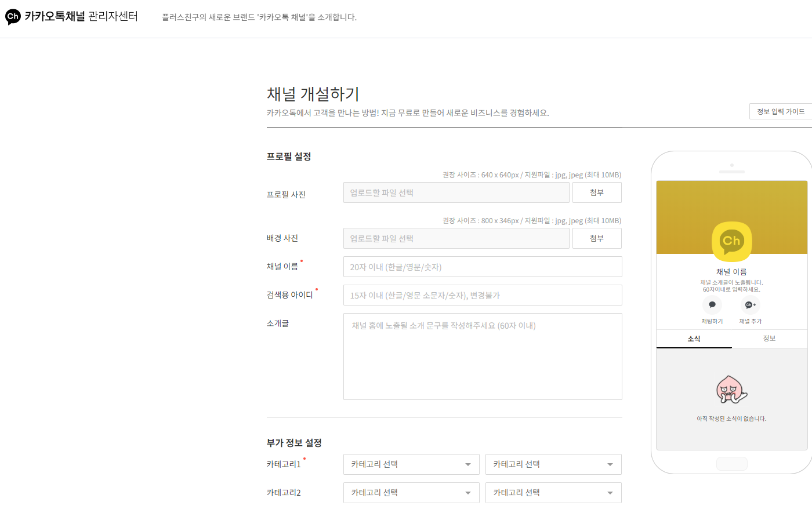Click the yellow Ch profile icon in preview
The image size is (812, 520).
[x=732, y=241]
